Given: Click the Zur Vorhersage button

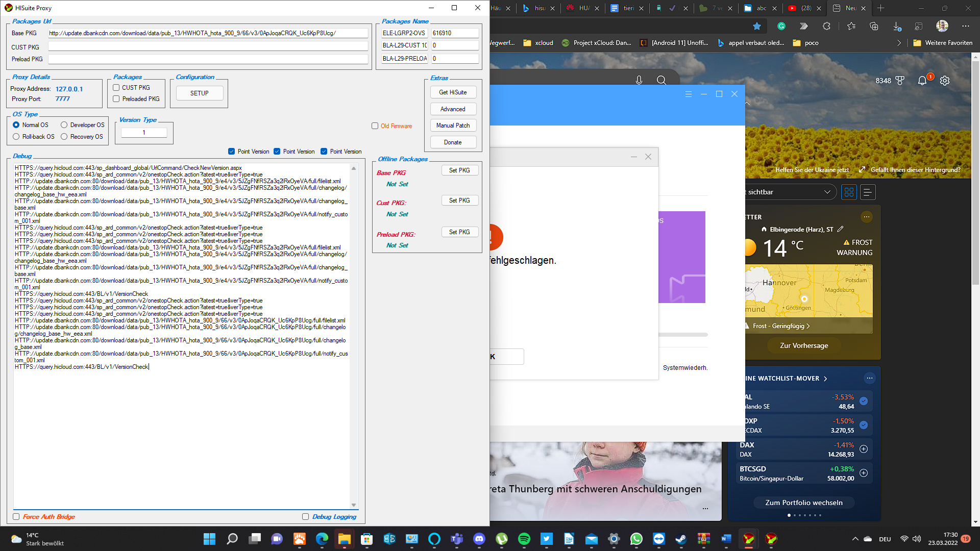Looking at the screenshot, I should pos(804,346).
